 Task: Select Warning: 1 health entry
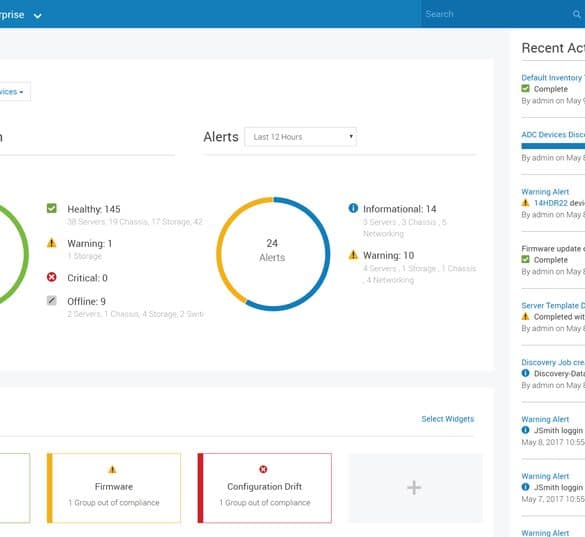pos(90,244)
